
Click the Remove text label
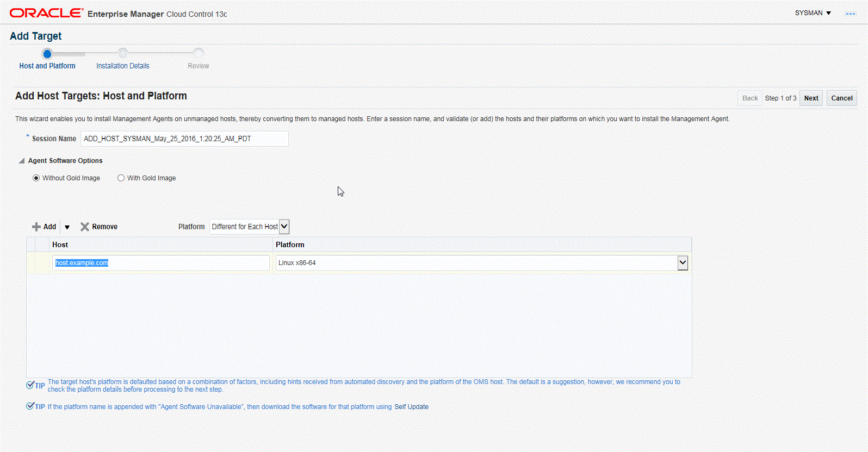(104, 227)
